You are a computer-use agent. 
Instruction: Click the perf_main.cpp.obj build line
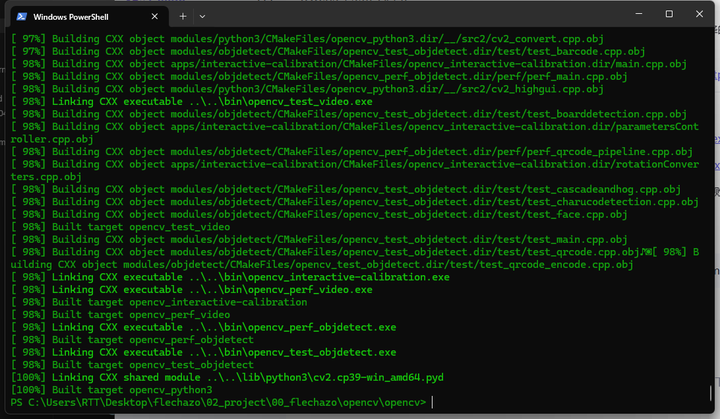319,77
